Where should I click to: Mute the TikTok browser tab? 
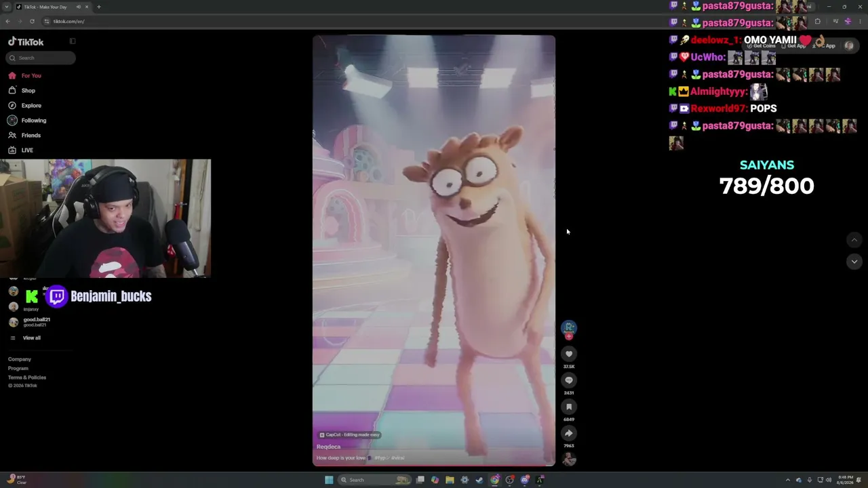click(x=78, y=7)
